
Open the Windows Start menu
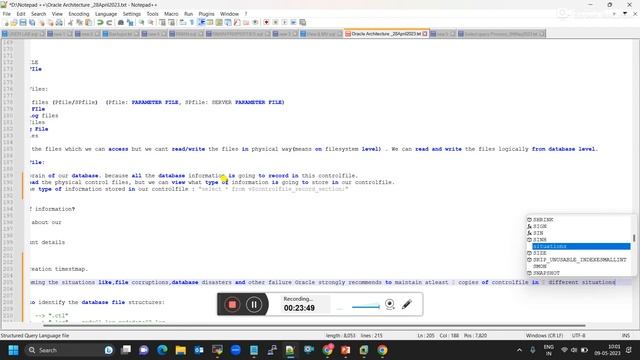pyautogui.click(x=13, y=350)
